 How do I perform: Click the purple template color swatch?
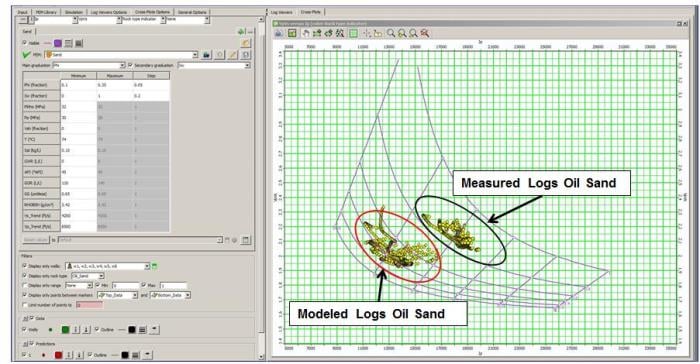tap(58, 43)
